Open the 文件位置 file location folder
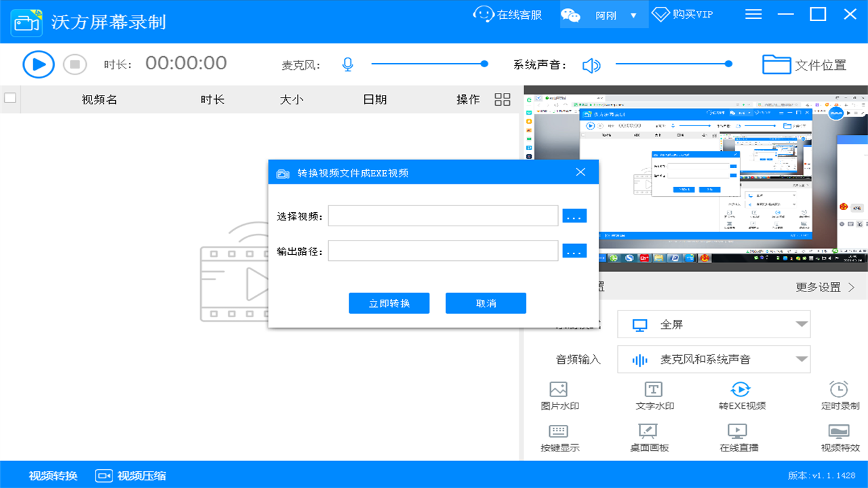Viewport: 868px width, 488px height. click(804, 64)
